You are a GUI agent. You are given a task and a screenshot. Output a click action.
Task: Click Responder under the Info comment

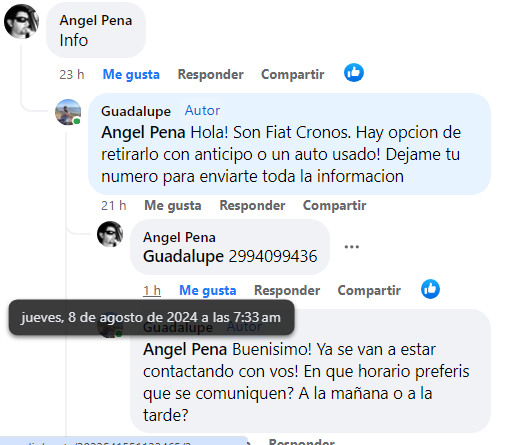click(211, 74)
